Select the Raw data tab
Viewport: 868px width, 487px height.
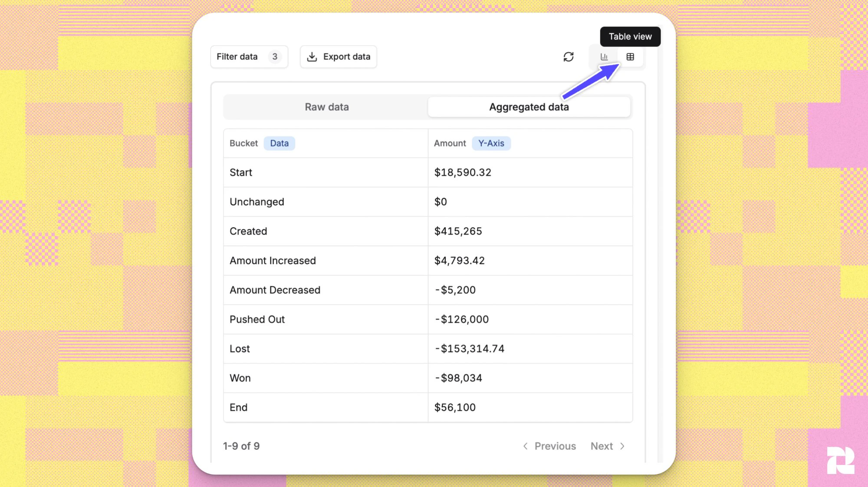[326, 107]
